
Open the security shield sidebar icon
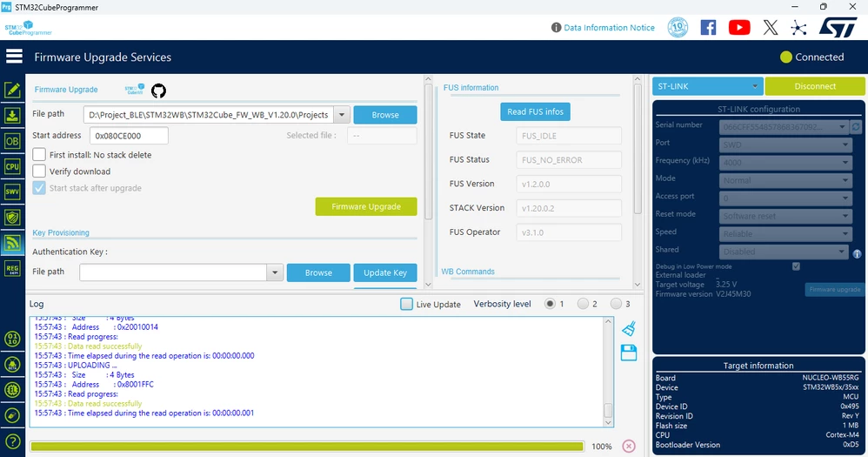click(x=12, y=217)
